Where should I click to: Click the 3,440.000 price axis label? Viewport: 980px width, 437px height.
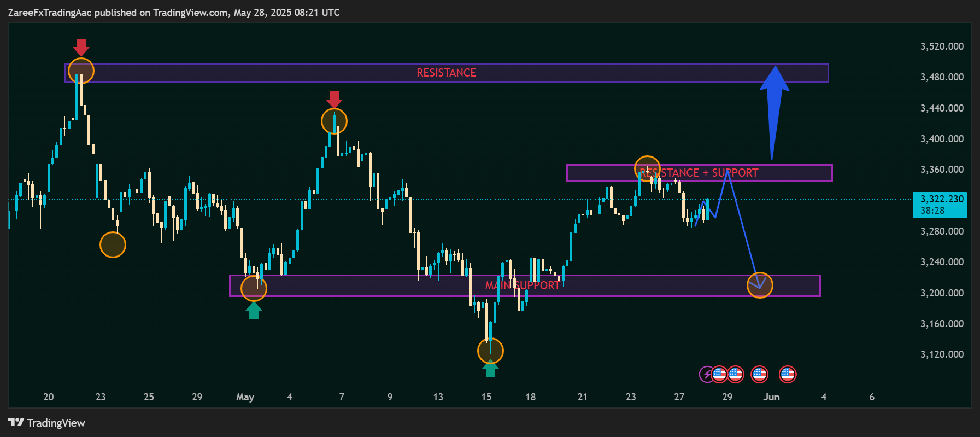[x=942, y=108]
